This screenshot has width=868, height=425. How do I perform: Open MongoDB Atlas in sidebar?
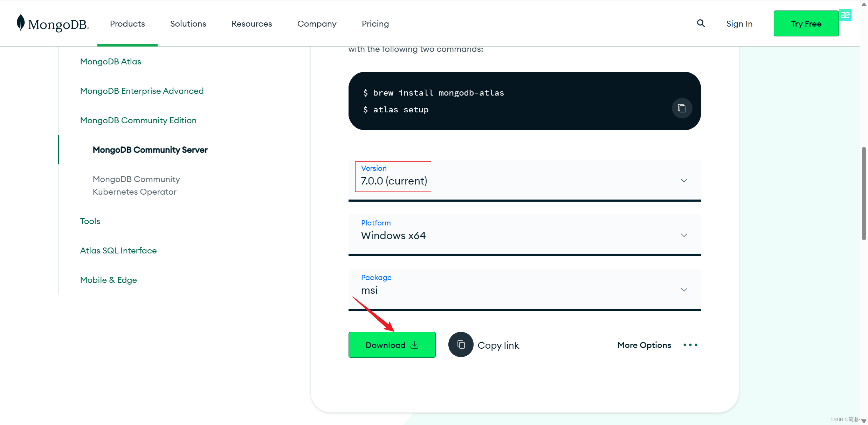click(x=110, y=62)
